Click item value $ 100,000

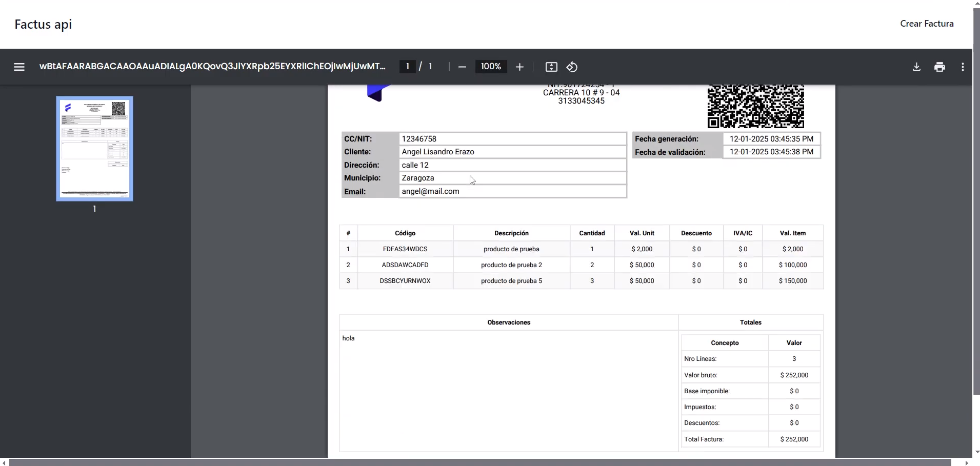793,265
